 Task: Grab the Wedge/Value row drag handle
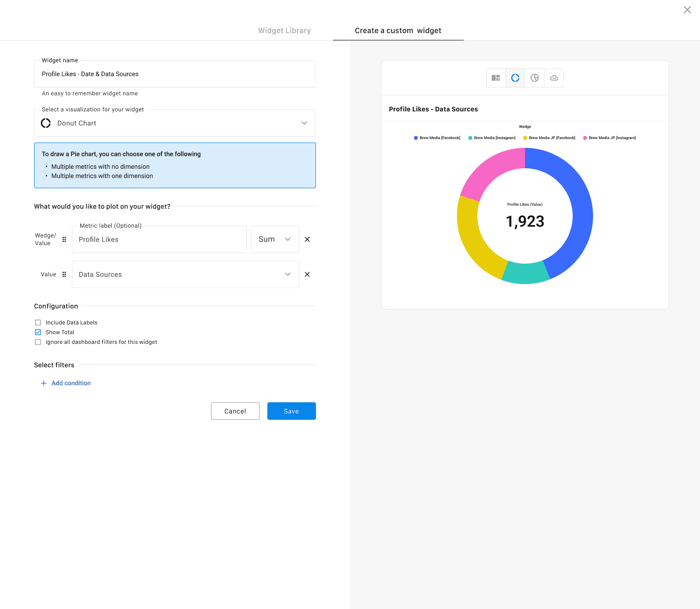[64, 239]
